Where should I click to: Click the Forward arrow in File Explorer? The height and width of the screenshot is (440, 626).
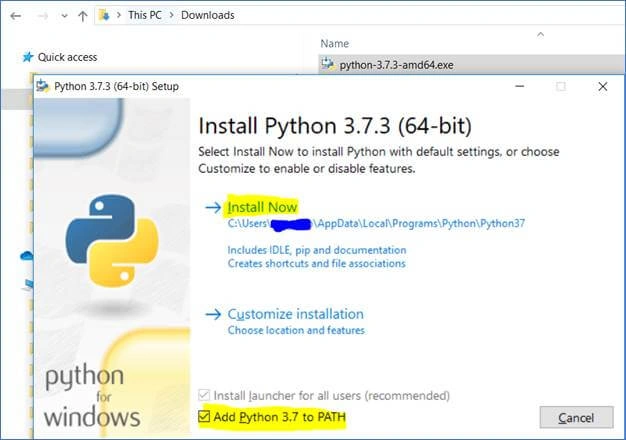tap(43, 16)
